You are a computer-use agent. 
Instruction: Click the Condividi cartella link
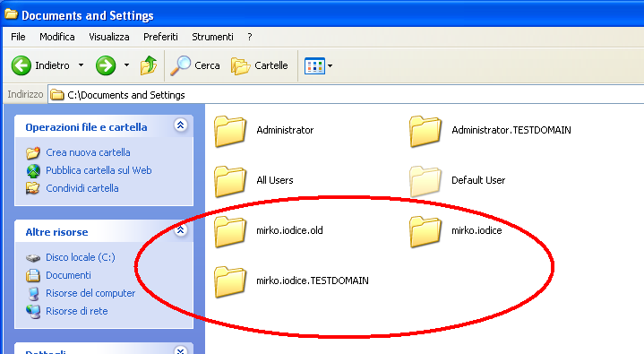pyautogui.click(x=82, y=188)
